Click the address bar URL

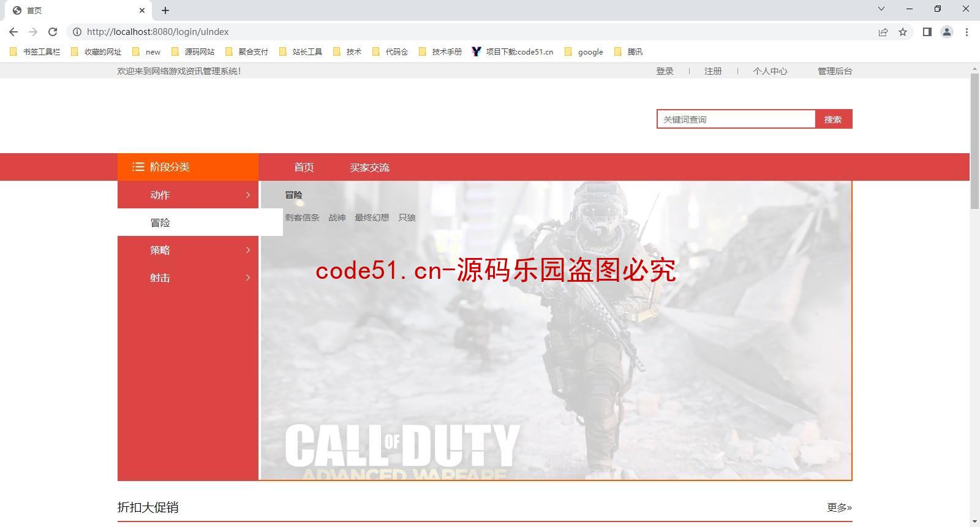coord(157,32)
